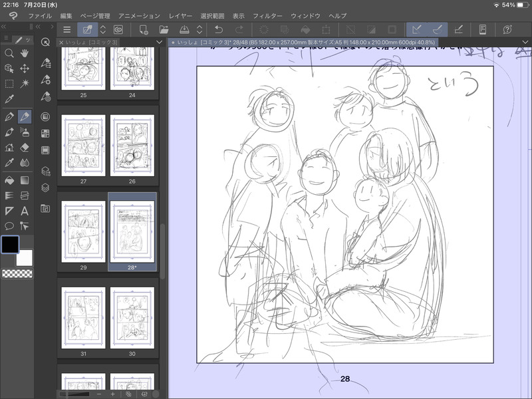Select the Blend droplets tool
This screenshot has width=532, height=399.
tap(25, 163)
